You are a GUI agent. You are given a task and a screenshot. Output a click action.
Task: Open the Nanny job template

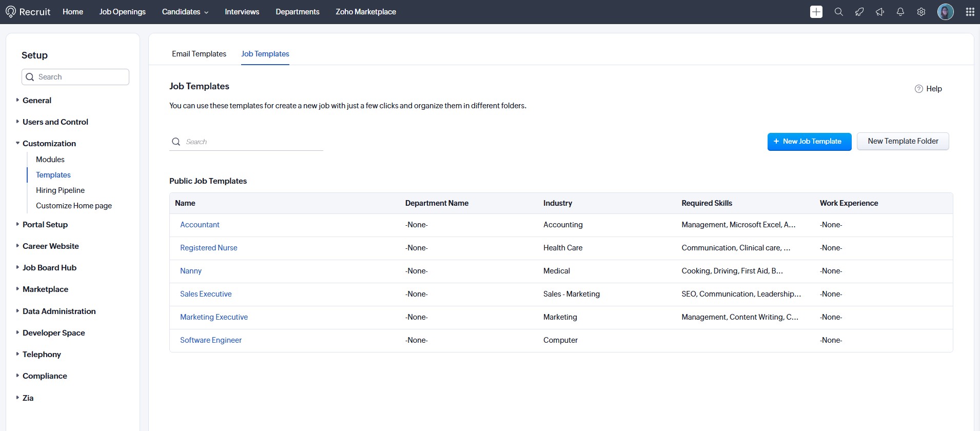pyautogui.click(x=191, y=271)
